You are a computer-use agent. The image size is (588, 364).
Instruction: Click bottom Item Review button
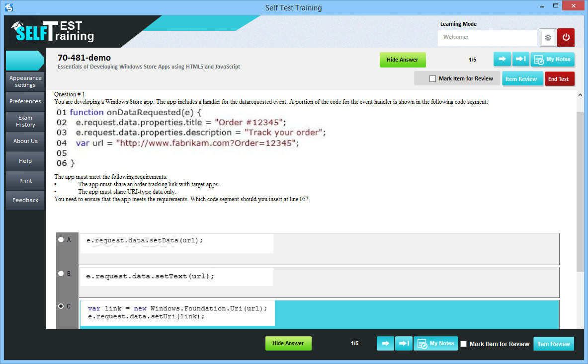553,344
